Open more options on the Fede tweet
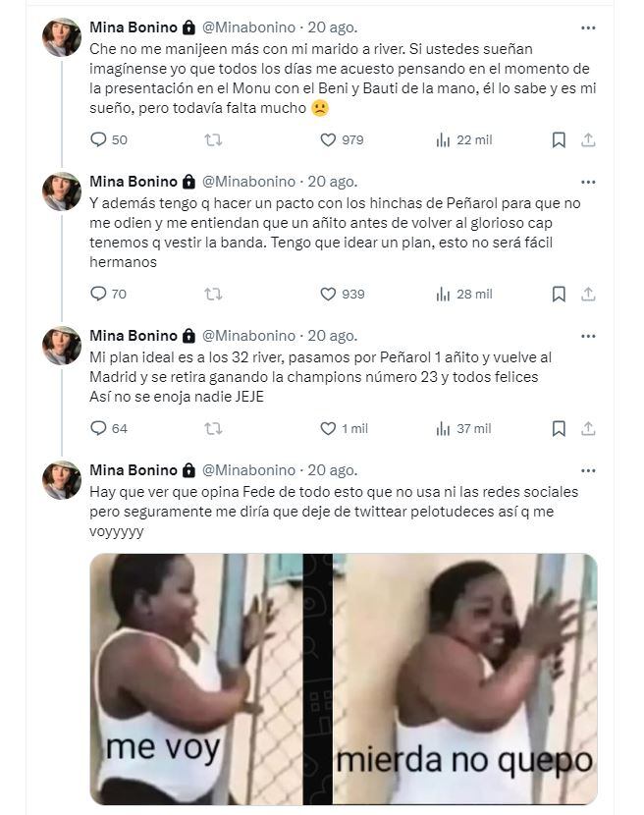Viewport: 644px width, 815px height. click(588, 470)
